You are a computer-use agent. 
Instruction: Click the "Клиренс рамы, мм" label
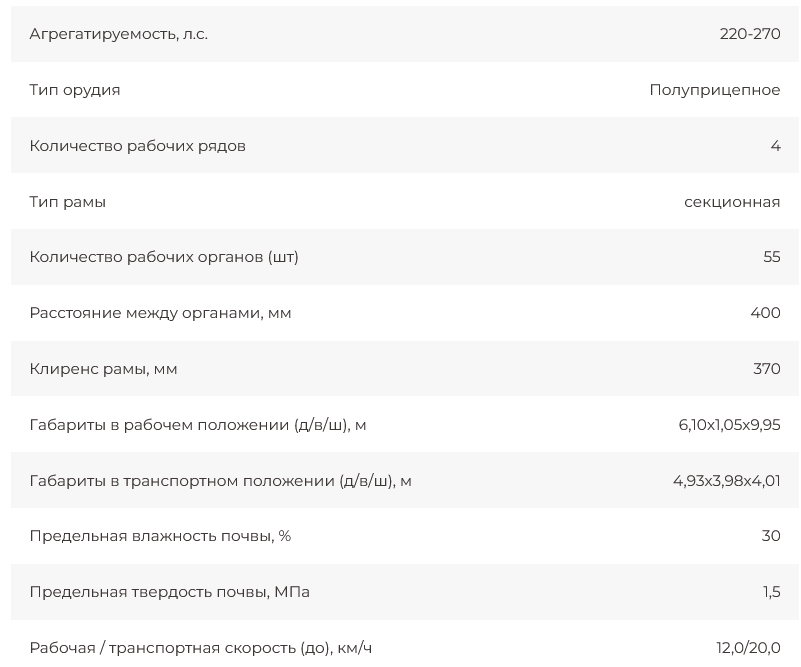[103, 369]
